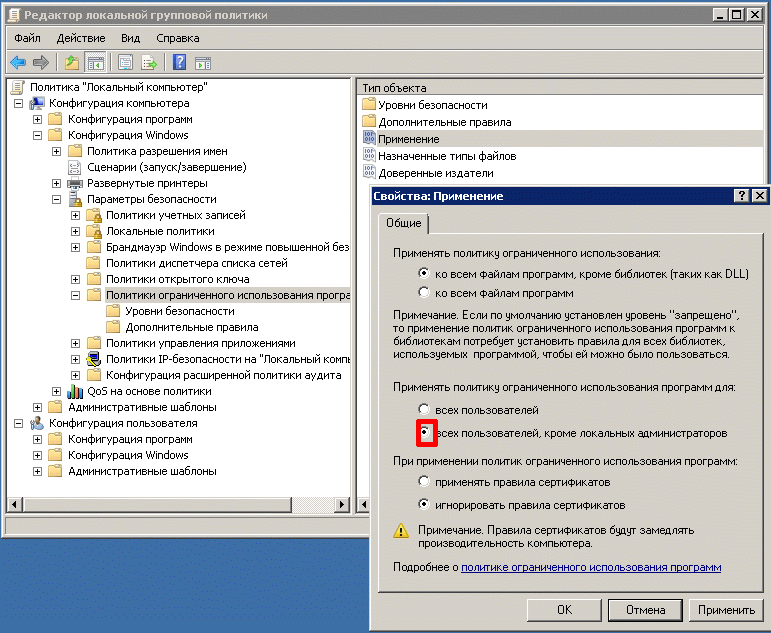The image size is (771, 633).
Task: Click the 'Уровни безопасности' folder icon in right pane
Action: coord(369,104)
